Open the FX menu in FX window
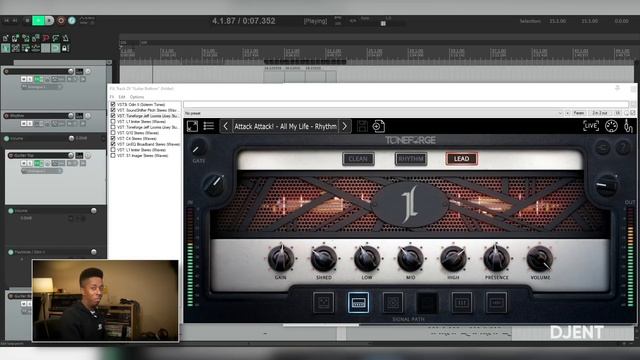The height and width of the screenshot is (360, 640). [x=111, y=97]
